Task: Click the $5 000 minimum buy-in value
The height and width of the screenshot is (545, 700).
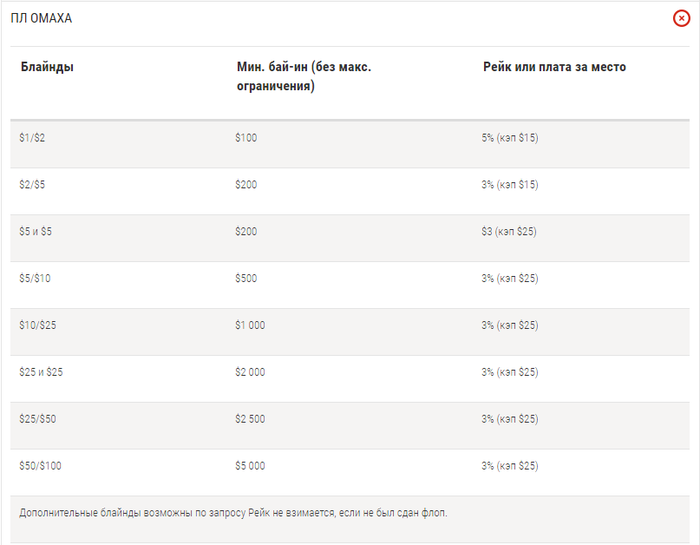Action: point(250,466)
